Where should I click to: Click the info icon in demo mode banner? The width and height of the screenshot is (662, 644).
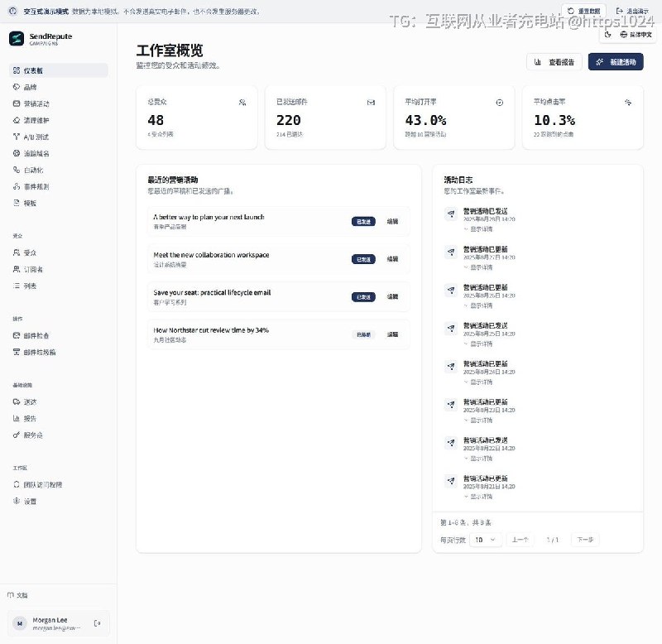12,12
